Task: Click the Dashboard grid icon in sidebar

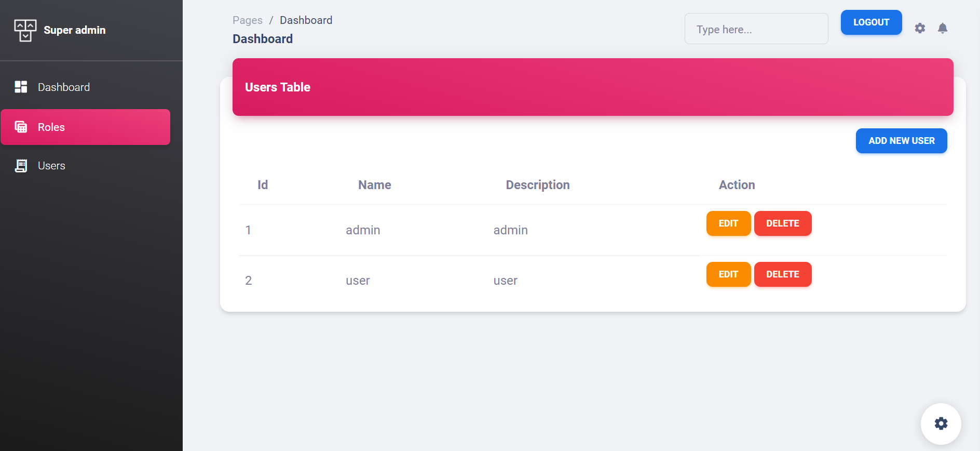Action: click(x=21, y=87)
